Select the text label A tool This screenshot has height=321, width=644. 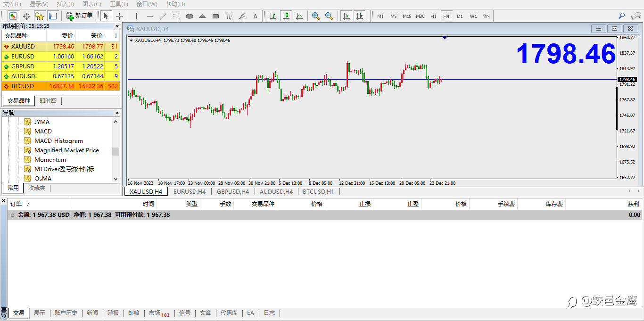click(256, 16)
